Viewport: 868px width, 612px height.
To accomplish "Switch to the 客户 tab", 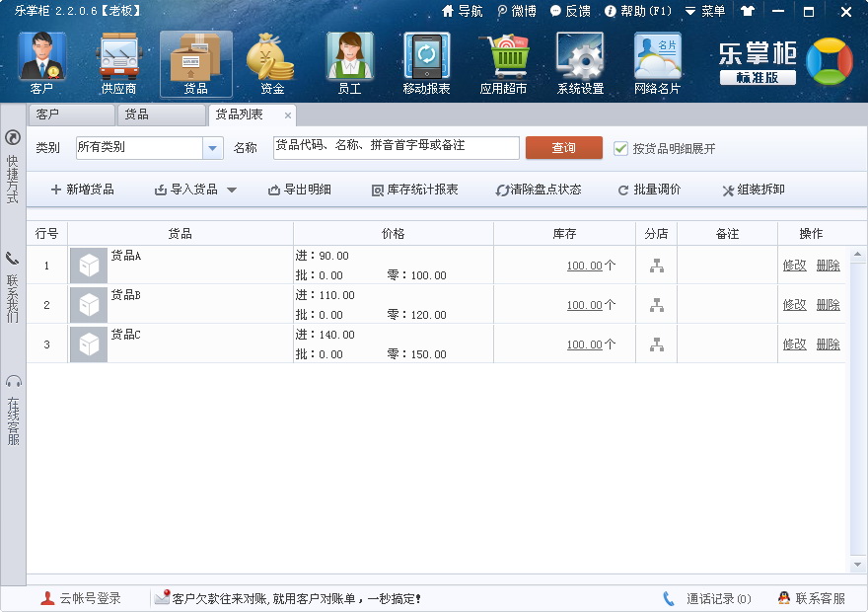I will pos(71,115).
